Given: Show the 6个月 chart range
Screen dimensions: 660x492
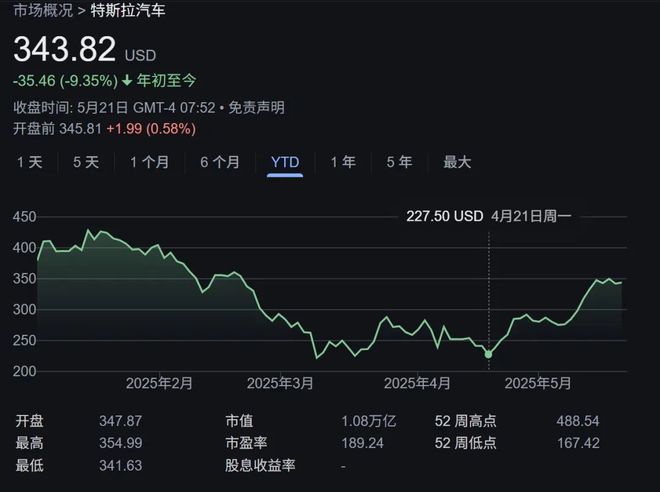Looking at the screenshot, I should click(x=220, y=162).
